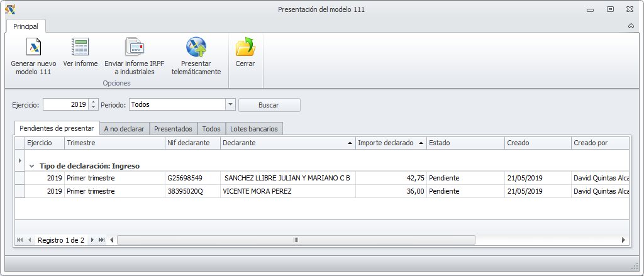This screenshot has width=644, height=276.
Task: Select VICENTE MORA PEREZ declarant cell
Action: (x=288, y=191)
